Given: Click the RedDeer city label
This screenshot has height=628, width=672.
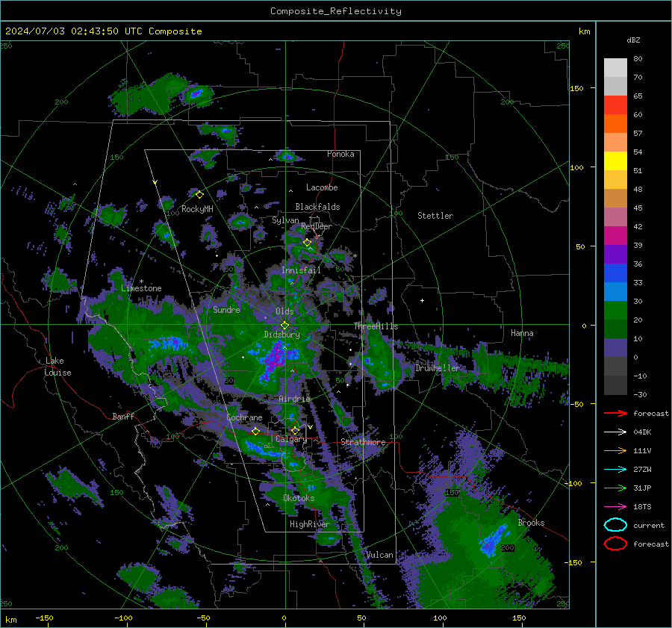Looking at the screenshot, I should (317, 226).
